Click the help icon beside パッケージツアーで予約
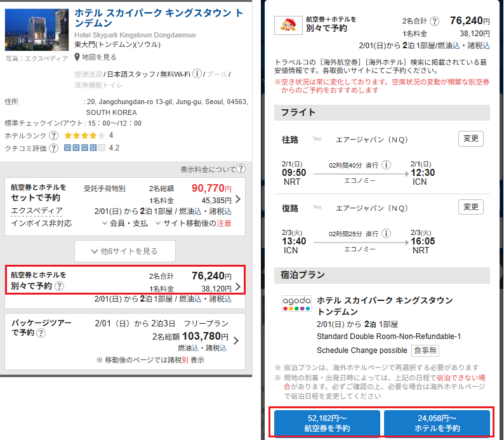This screenshot has height=440, width=504. click(x=41, y=333)
